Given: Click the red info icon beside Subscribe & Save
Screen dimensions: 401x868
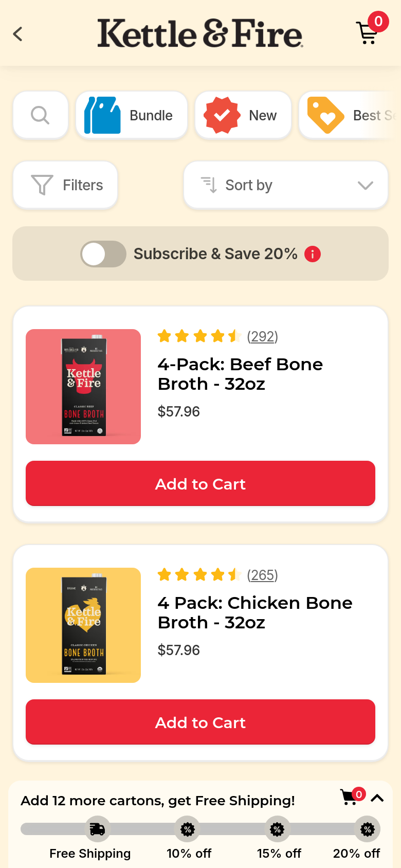Looking at the screenshot, I should (x=313, y=254).
